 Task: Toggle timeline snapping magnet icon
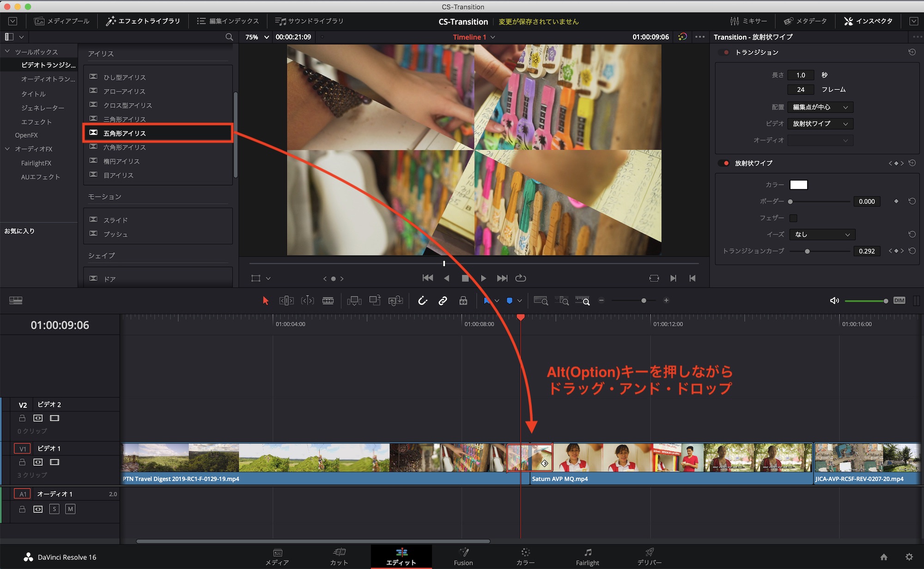[422, 301]
